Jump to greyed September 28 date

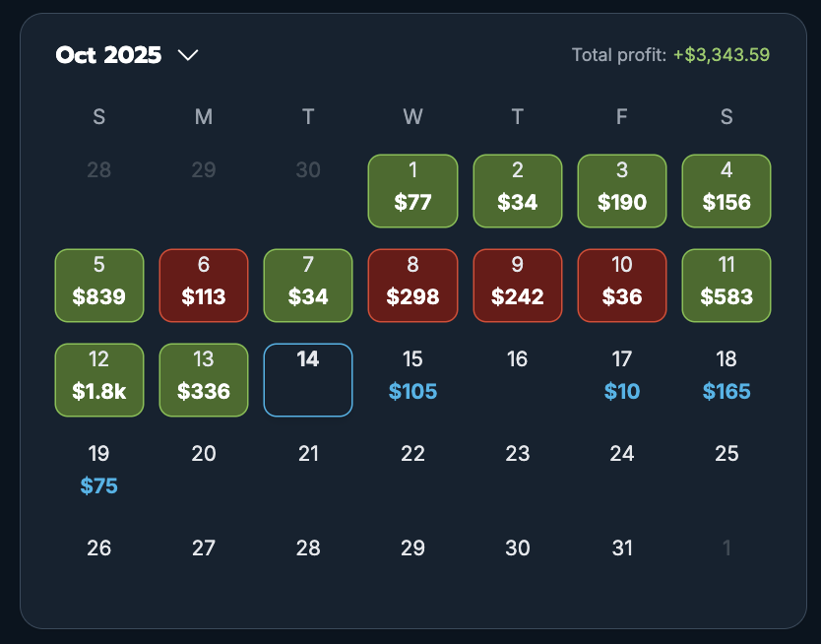pyautogui.click(x=99, y=170)
